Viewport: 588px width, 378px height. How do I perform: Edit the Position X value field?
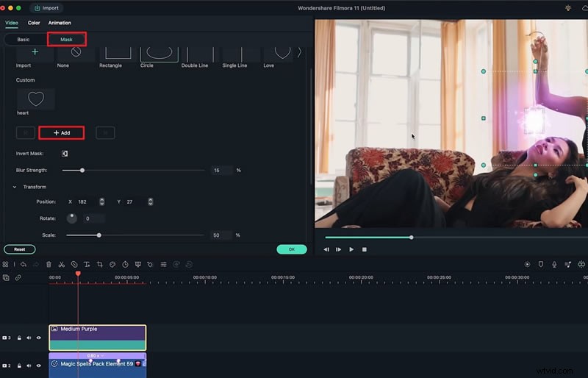[x=87, y=202]
